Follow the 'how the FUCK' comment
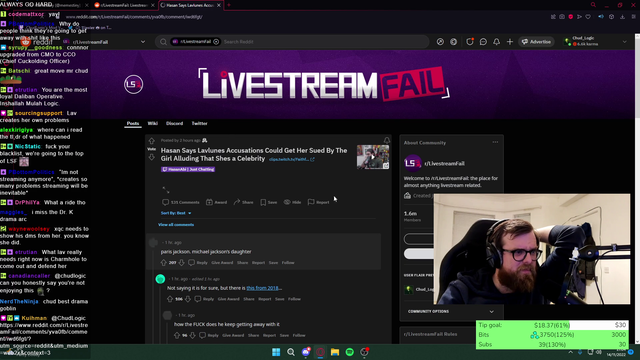 [x=299, y=335]
